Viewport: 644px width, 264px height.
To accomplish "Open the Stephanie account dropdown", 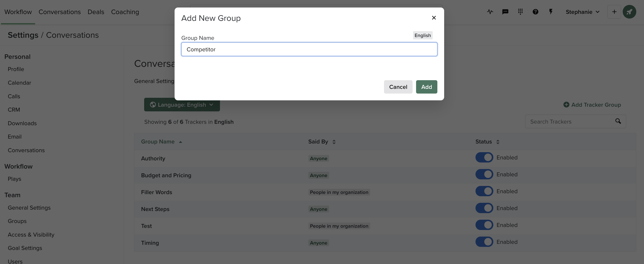I will (582, 12).
